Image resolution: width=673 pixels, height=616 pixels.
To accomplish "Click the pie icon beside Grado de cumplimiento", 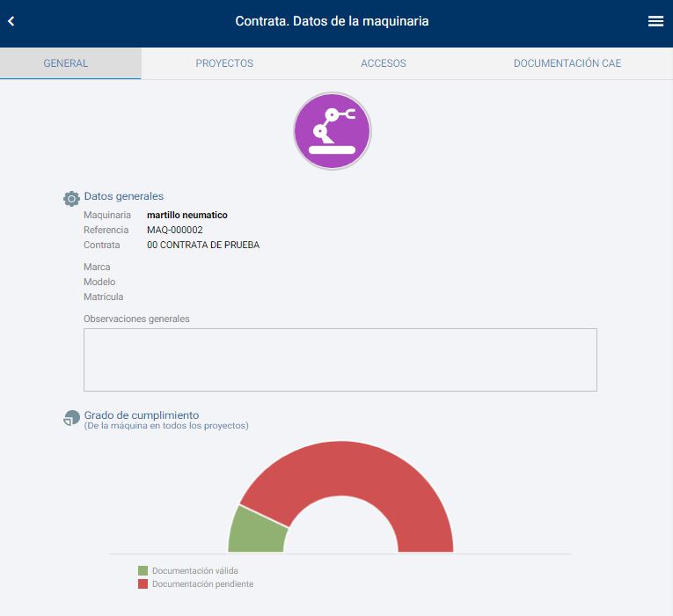I will coord(71,418).
